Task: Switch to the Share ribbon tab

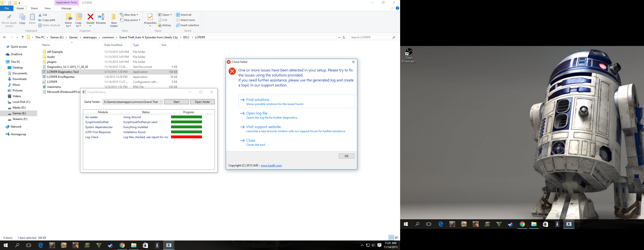Action: (x=34, y=8)
